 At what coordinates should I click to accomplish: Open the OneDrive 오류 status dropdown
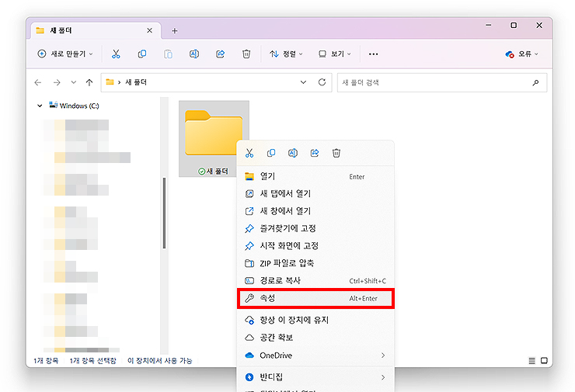pyautogui.click(x=522, y=54)
